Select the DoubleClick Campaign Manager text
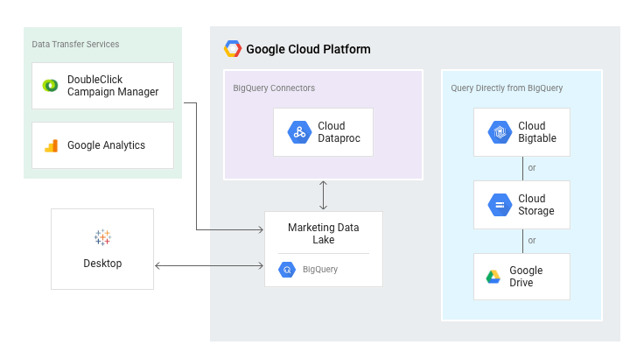The width and height of the screenshot is (644, 359). point(113,86)
